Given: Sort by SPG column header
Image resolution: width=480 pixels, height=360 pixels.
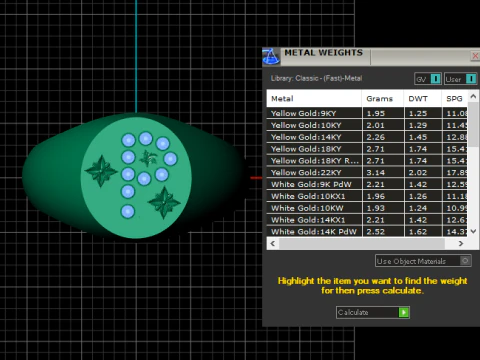Looking at the screenshot, I should [x=455, y=99].
